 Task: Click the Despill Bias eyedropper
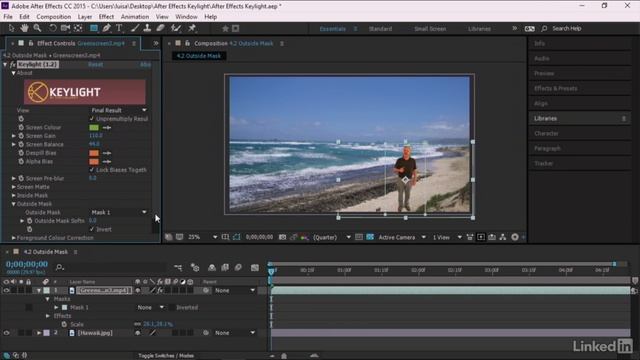click(x=107, y=153)
